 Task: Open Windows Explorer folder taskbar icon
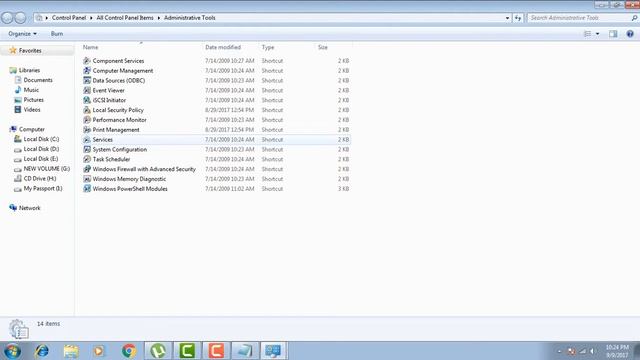click(x=71, y=351)
